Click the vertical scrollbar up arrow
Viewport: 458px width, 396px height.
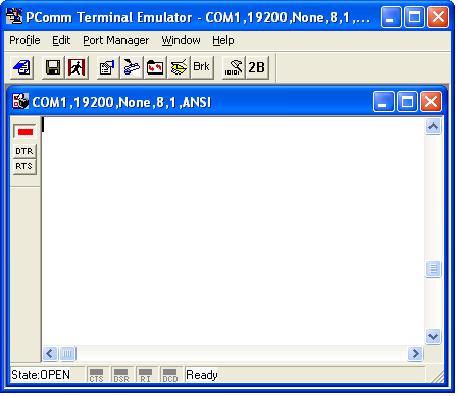click(433, 126)
